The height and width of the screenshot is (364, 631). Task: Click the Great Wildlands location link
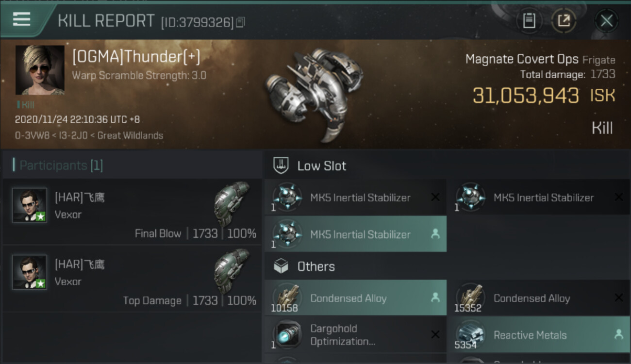[130, 135]
